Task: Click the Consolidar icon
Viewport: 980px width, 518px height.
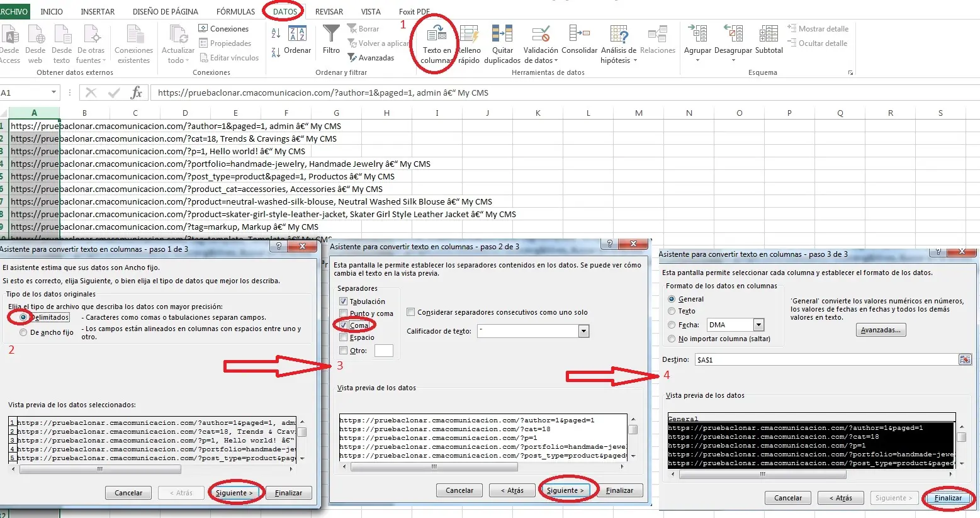Action: click(x=579, y=35)
